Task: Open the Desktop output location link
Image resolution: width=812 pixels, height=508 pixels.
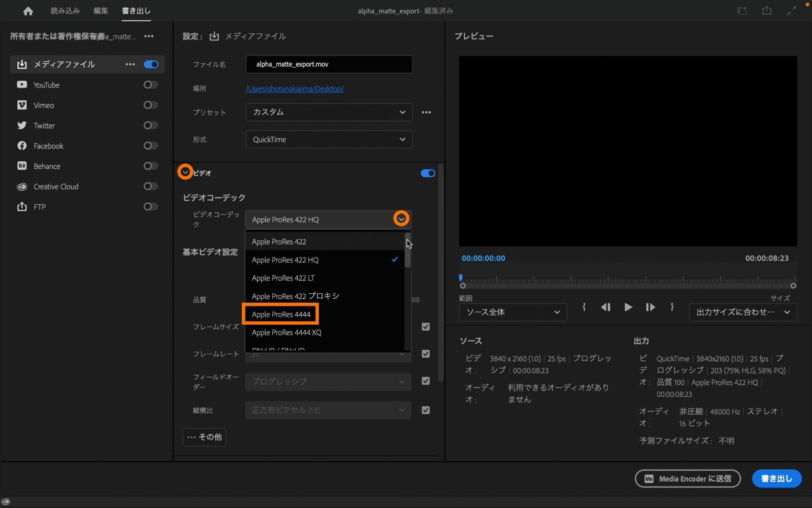Action: pos(294,89)
